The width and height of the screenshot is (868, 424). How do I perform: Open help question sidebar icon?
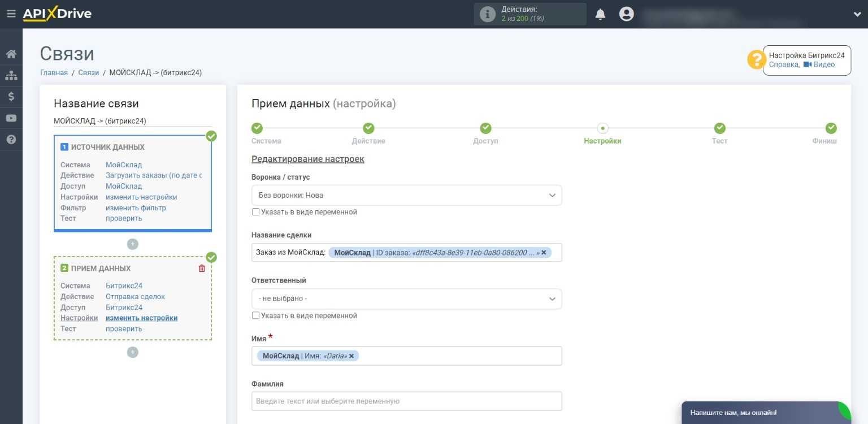tap(11, 139)
